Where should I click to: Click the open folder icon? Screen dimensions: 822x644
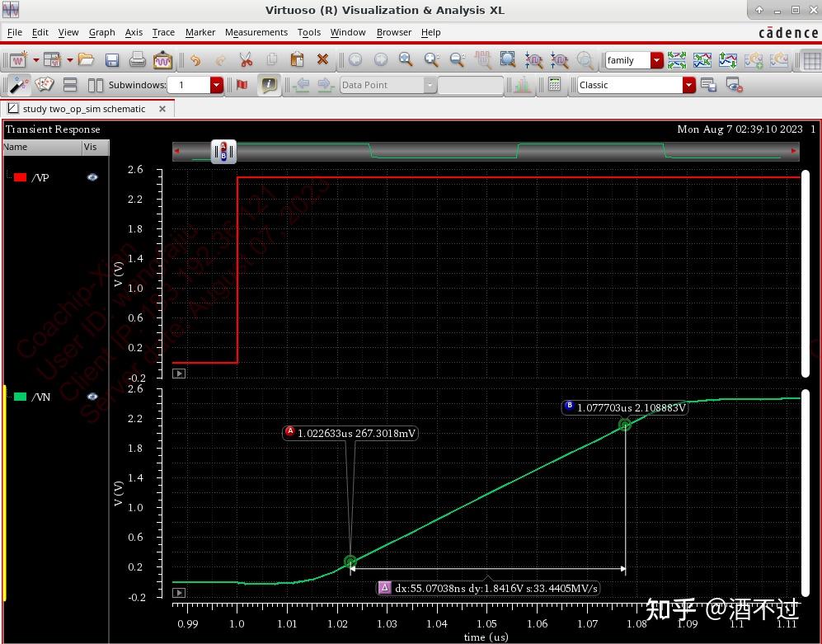pyautogui.click(x=86, y=60)
